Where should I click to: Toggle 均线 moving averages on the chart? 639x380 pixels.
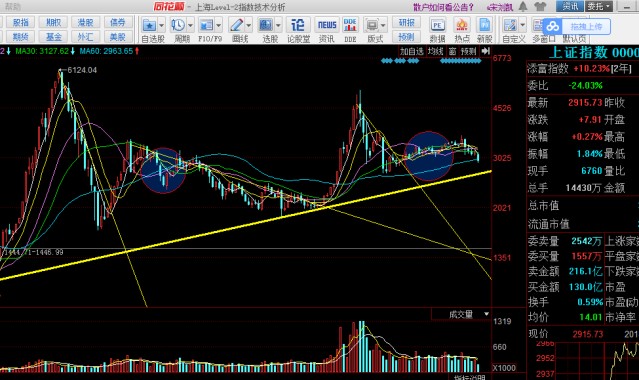point(435,51)
